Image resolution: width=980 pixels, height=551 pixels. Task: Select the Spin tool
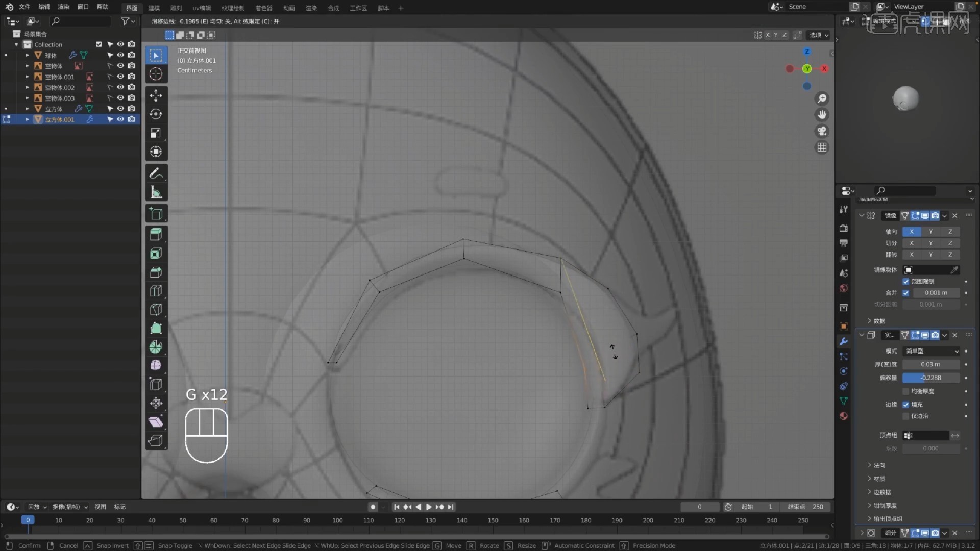tap(156, 347)
